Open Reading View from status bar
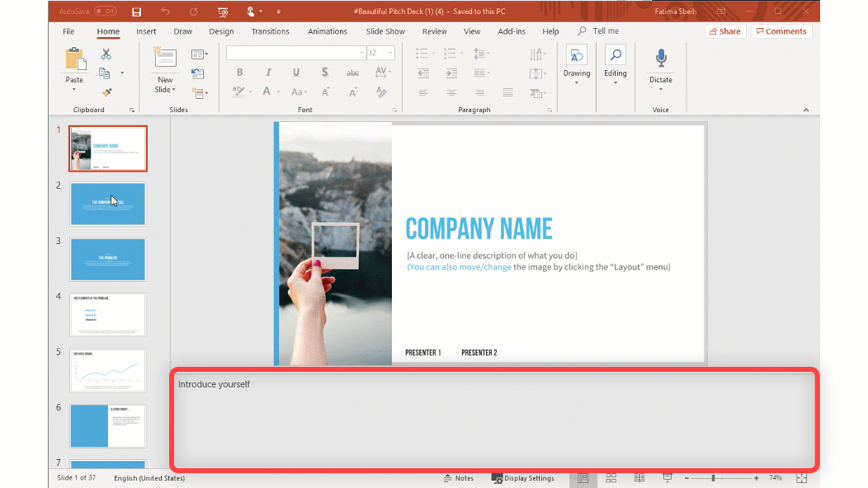This screenshot has height=488, width=868. click(x=639, y=478)
